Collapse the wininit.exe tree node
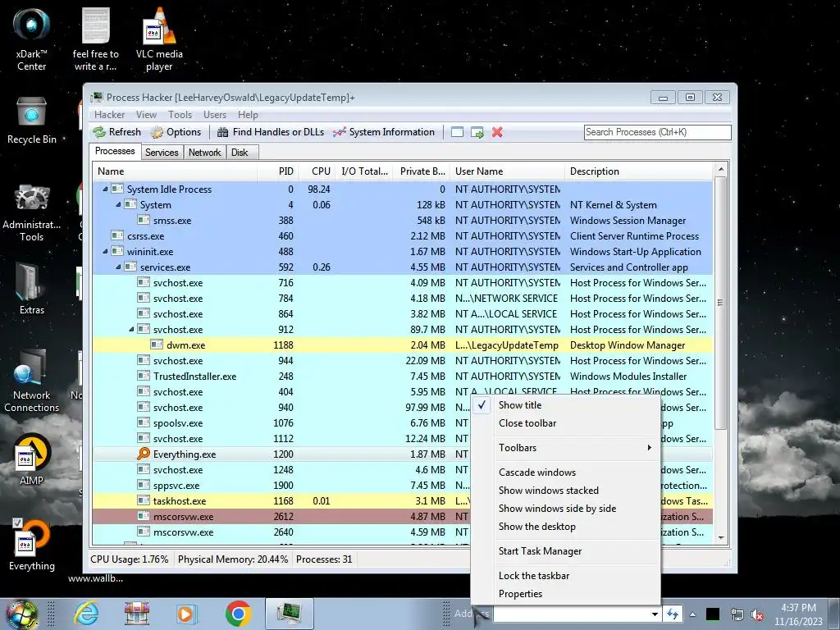Screen dimensions: 840x630 [x=106, y=251]
